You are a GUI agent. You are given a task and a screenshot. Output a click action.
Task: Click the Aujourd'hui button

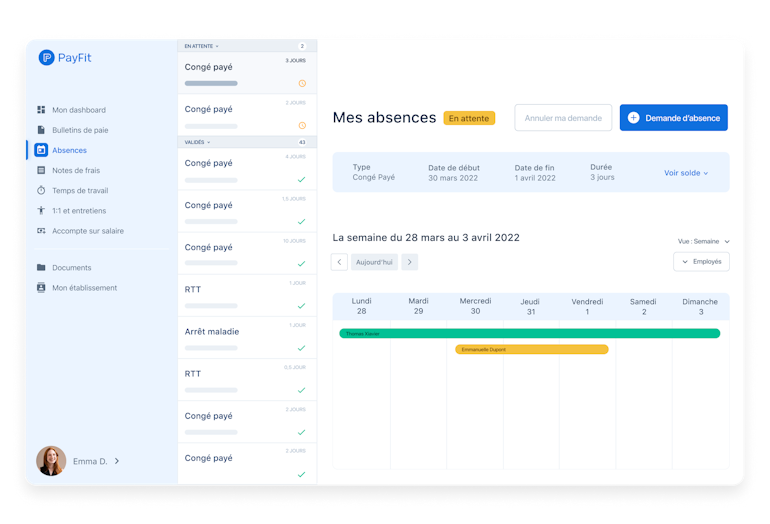[x=374, y=262]
